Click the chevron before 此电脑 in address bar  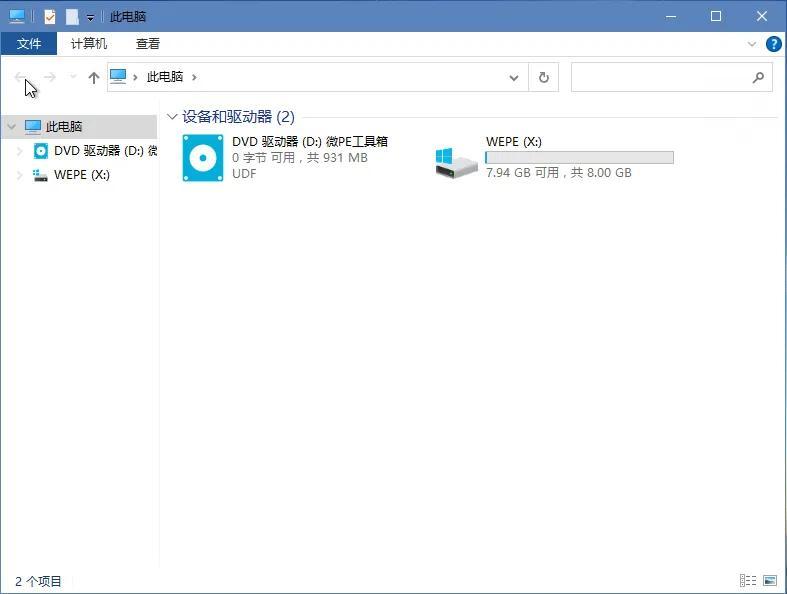135,77
